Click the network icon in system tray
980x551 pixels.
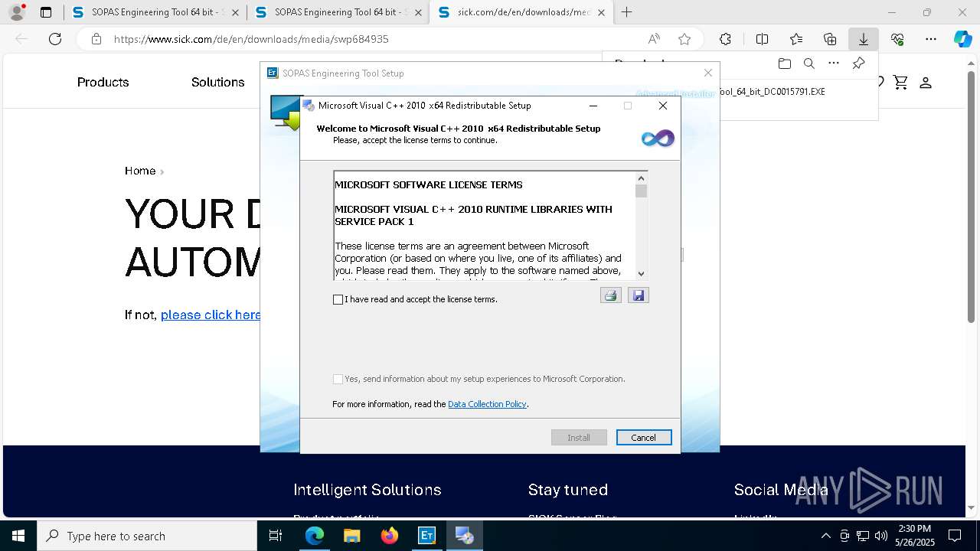coord(863,536)
